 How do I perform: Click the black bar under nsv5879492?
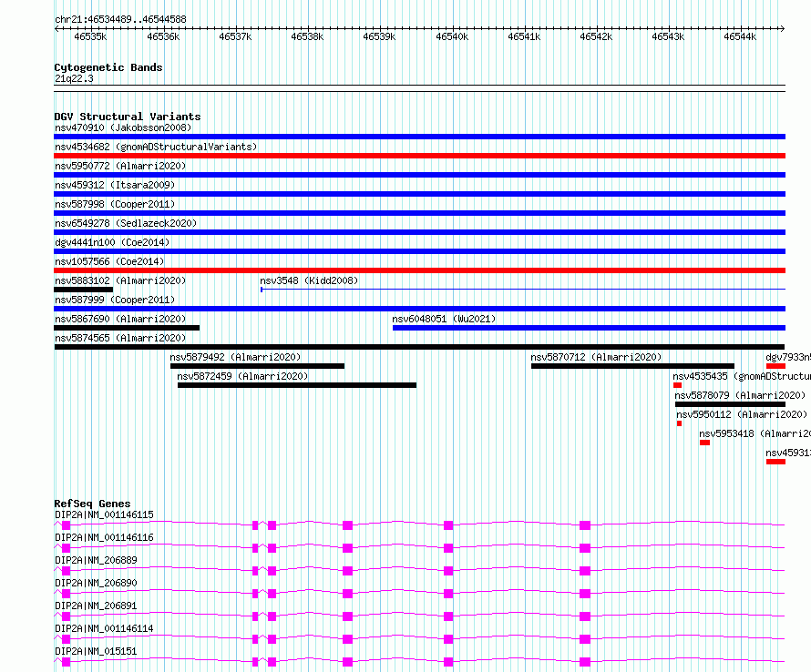pyautogui.click(x=257, y=366)
